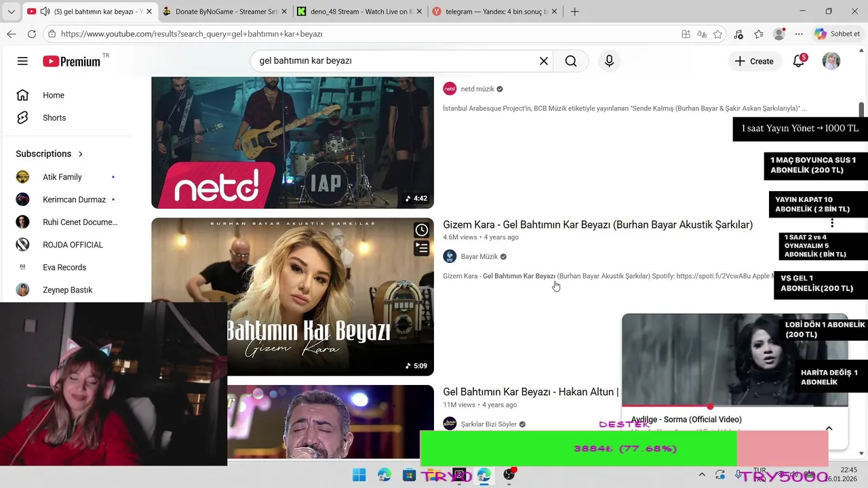The image size is (868, 488).
Task: Click the browser address bar URL
Action: 191,34
